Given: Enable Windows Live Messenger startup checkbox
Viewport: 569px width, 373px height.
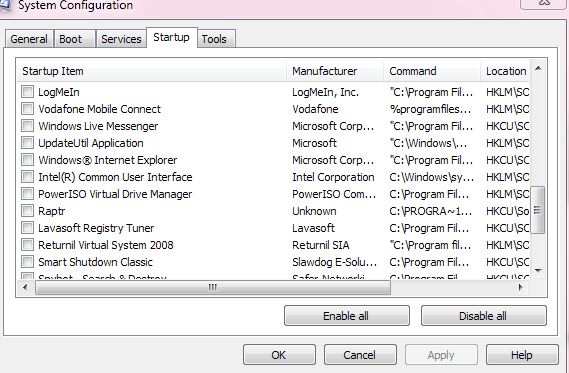Looking at the screenshot, I should (x=27, y=126).
